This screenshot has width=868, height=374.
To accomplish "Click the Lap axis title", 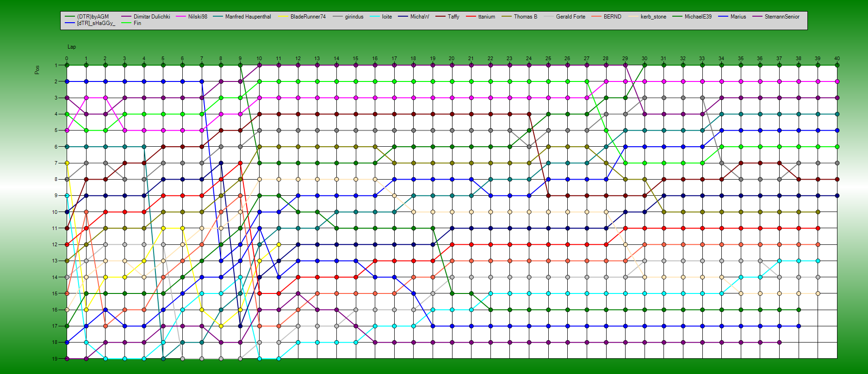I will tap(72, 47).
